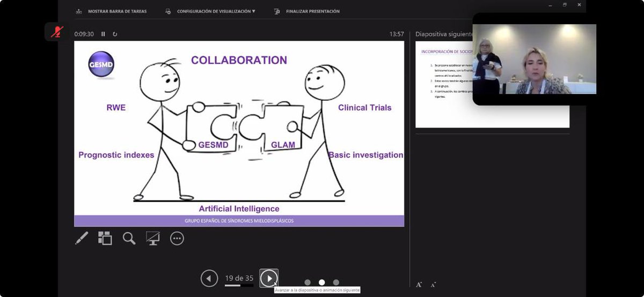Click the speaker video thumbnail
Viewport: 644px width, 297px height.
pos(535,59)
